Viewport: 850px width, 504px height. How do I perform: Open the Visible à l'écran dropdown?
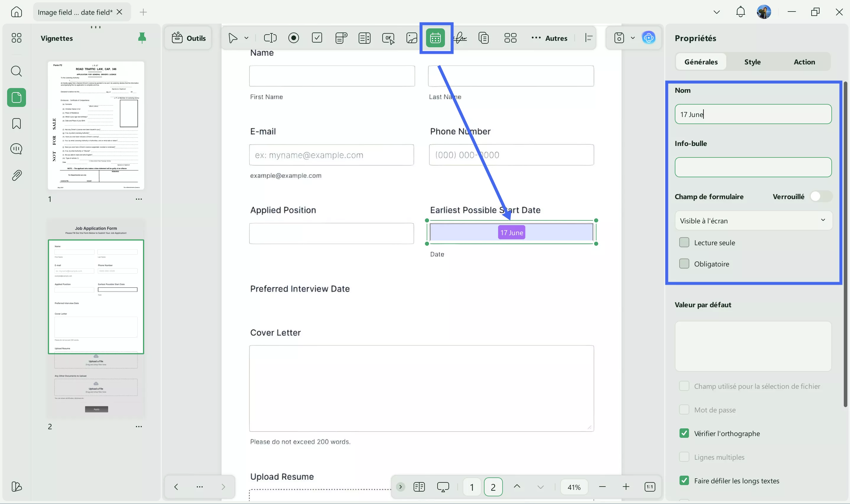[x=753, y=221]
